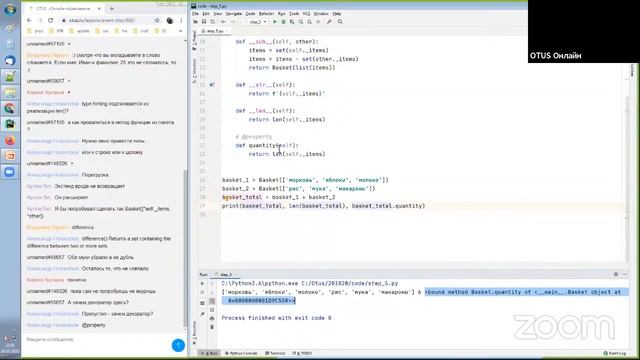Image resolution: width=640 pixels, height=360 pixels.
Task: Navigate forward with PyCharm toolbar right arrow
Action: (x=233, y=22)
